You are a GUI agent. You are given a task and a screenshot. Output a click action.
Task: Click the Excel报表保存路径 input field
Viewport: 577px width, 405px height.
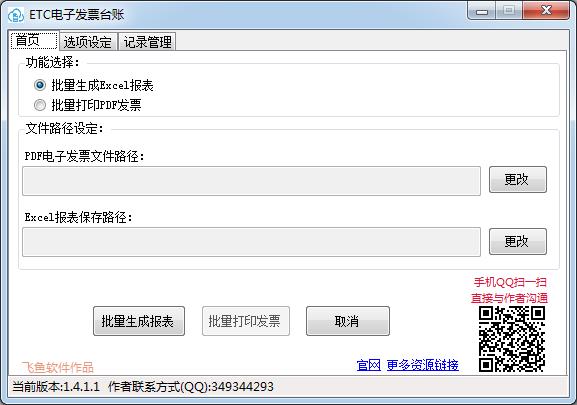pyautogui.click(x=251, y=242)
